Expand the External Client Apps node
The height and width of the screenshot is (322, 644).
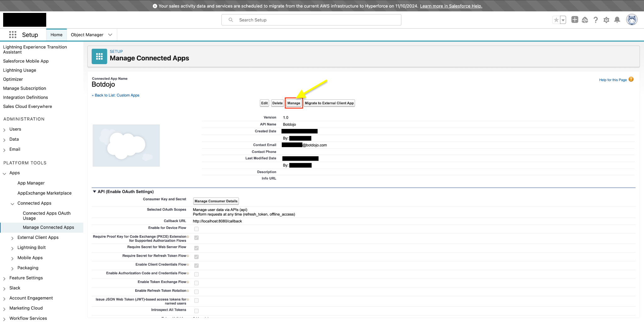point(13,238)
